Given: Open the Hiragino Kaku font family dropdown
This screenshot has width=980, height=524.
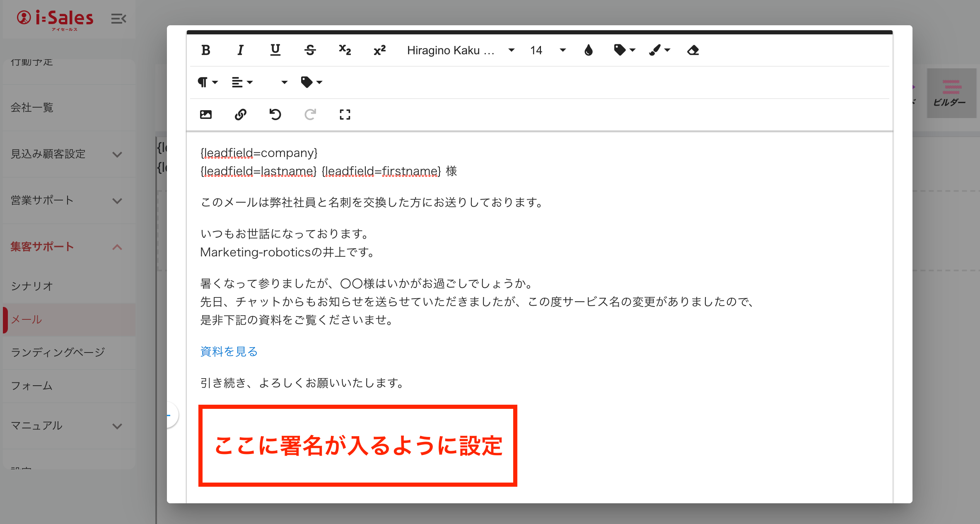Looking at the screenshot, I should [x=460, y=50].
